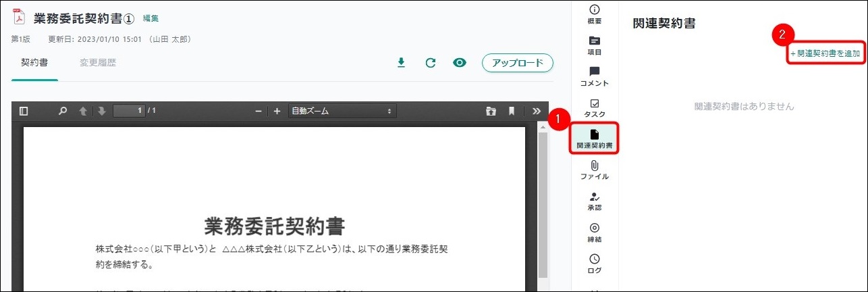The image size is (868, 292).
Task: Expand the PDF tools chevron menu
Action: [x=537, y=111]
